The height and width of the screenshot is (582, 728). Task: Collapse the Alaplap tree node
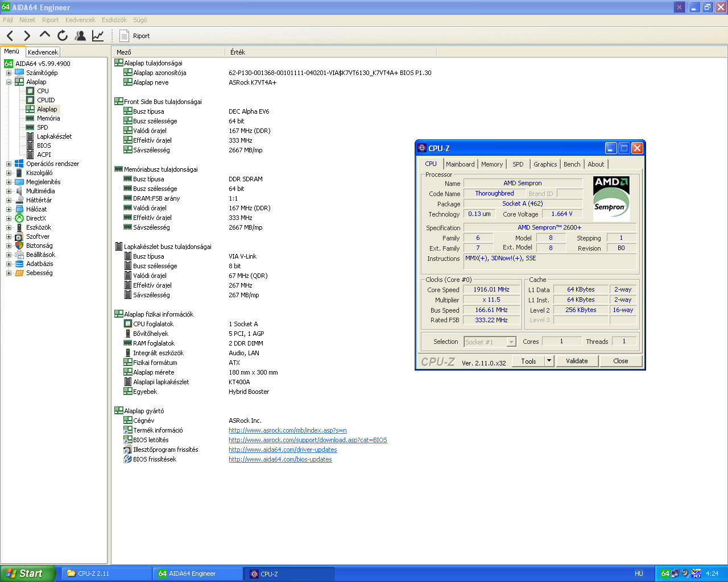pyautogui.click(x=9, y=82)
